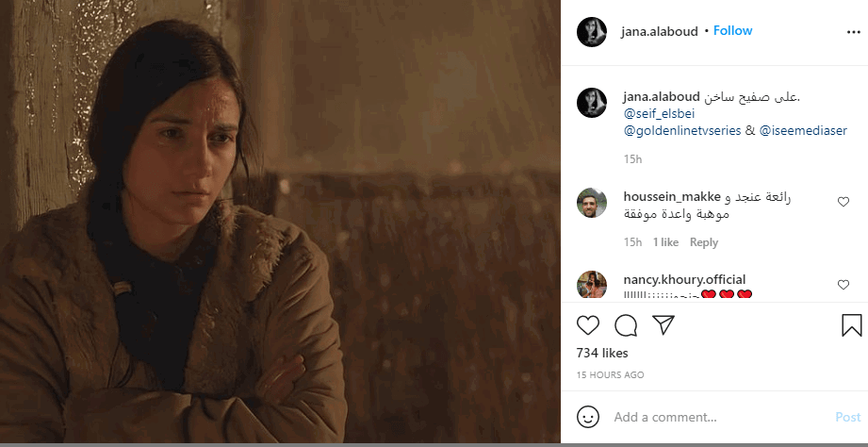Screen dimensions: 868x447
Task: Focus the Add a comment field
Action: point(720,417)
